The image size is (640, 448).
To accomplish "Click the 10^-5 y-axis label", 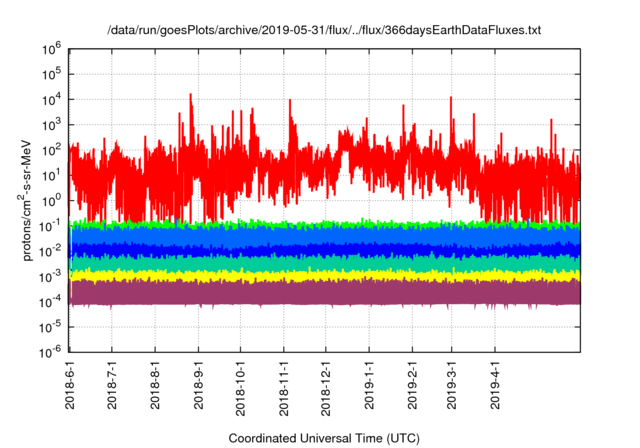I will (x=50, y=328).
